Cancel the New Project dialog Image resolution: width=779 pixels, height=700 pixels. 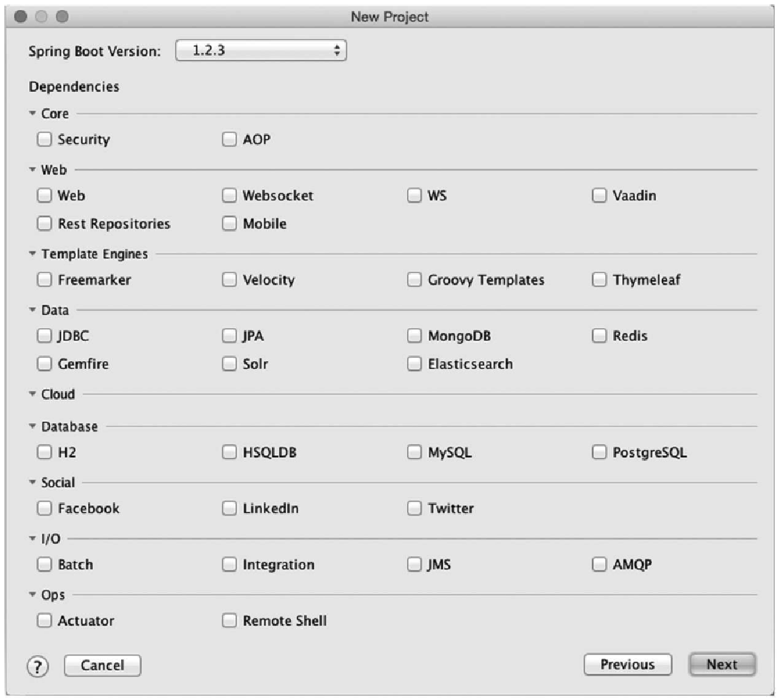(102, 665)
